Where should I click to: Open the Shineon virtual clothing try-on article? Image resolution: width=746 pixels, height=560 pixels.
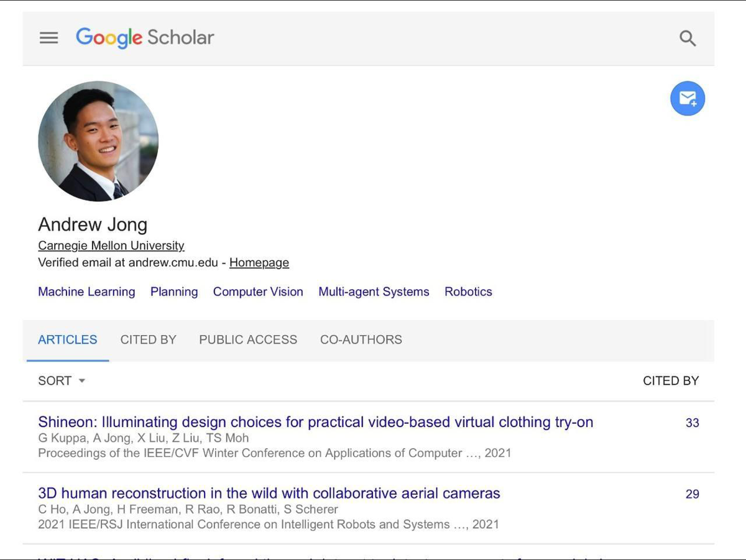pos(316,423)
